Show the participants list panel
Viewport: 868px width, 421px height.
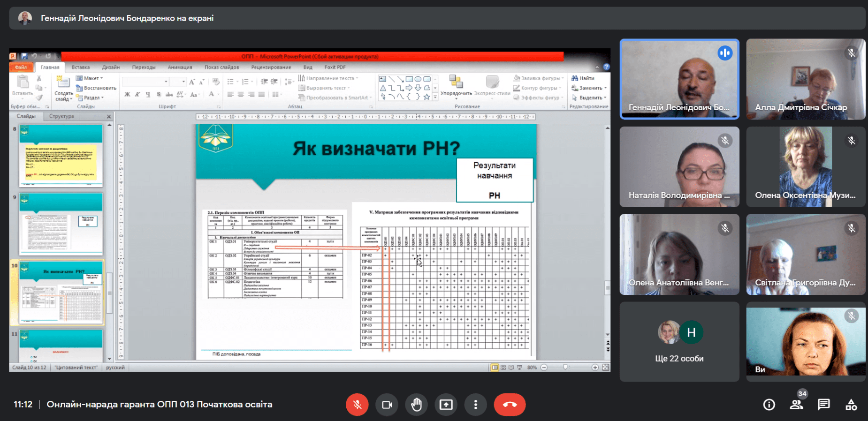[796, 405]
